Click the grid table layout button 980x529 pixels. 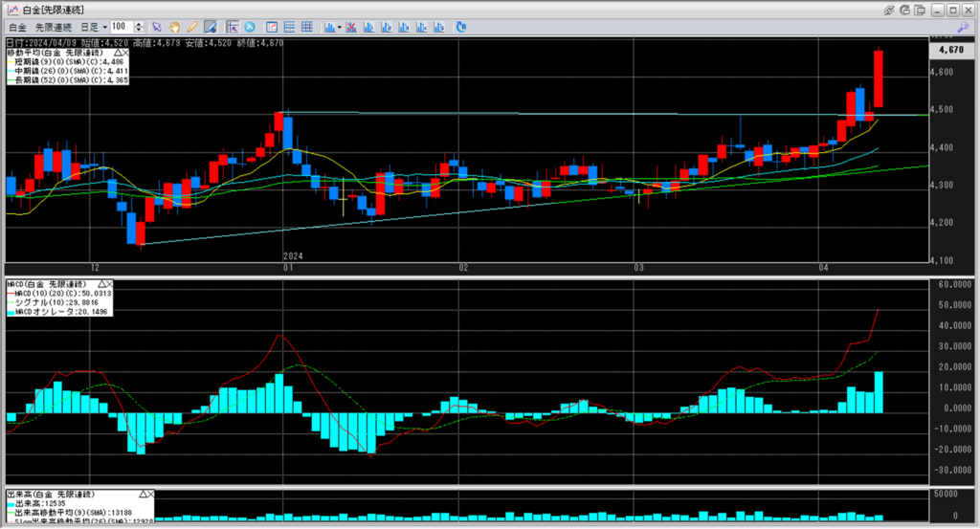coord(306,27)
